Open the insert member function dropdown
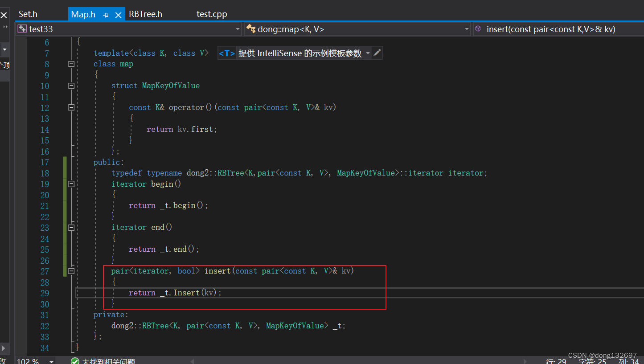Image resolution: width=644 pixels, height=364 pixels. [558, 29]
